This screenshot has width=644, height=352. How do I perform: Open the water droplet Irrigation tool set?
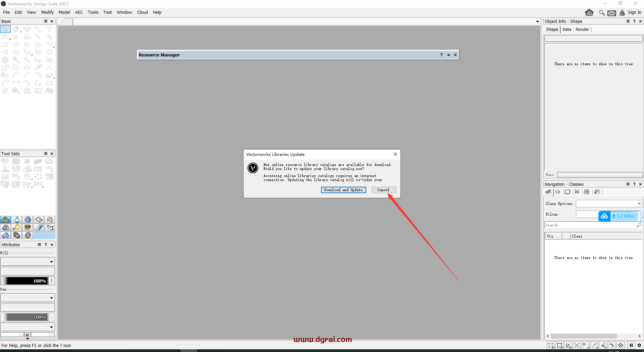tap(16, 220)
